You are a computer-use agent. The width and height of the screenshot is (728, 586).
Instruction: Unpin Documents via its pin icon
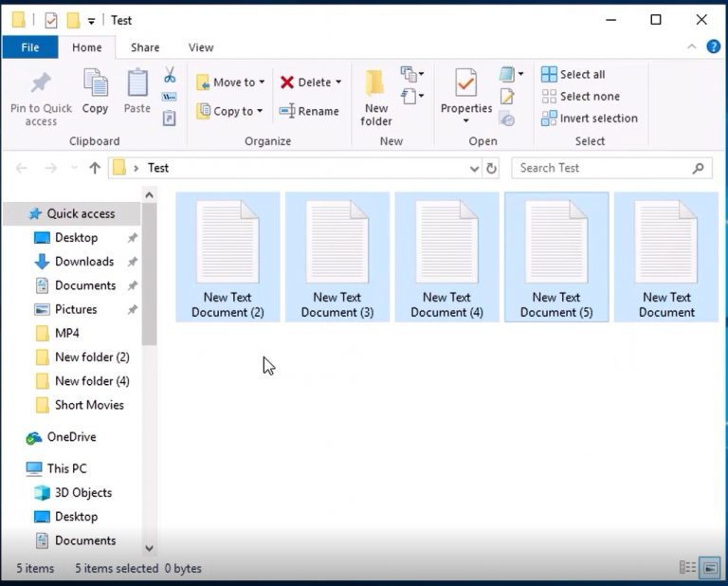pos(133,285)
